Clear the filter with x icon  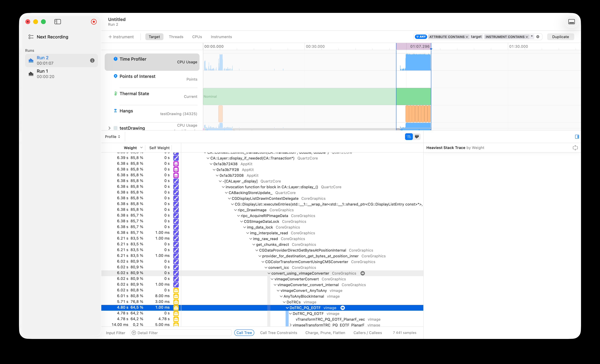click(x=538, y=37)
